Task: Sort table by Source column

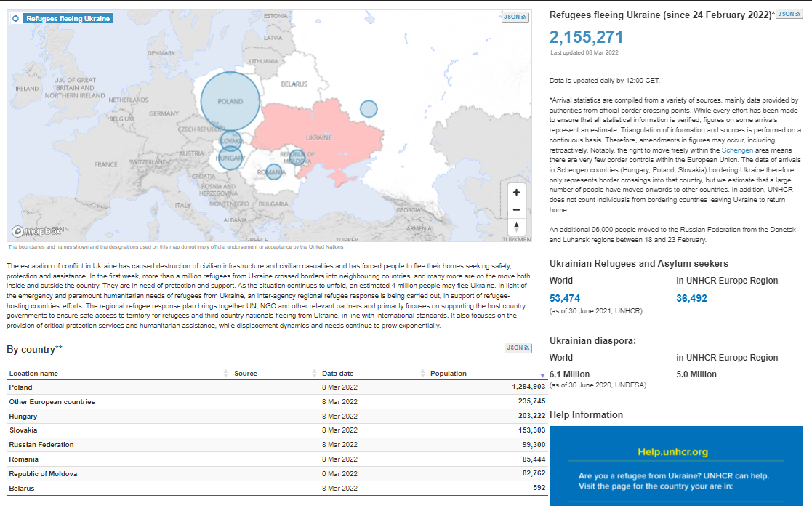Action: tap(246, 374)
